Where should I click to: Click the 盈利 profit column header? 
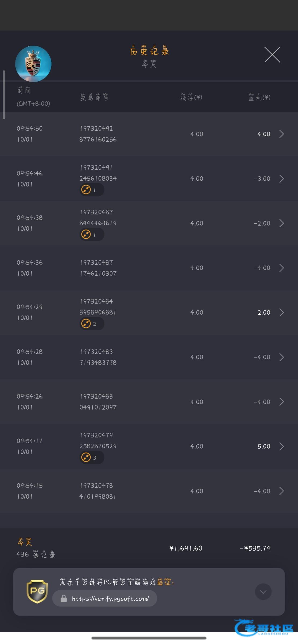click(259, 97)
